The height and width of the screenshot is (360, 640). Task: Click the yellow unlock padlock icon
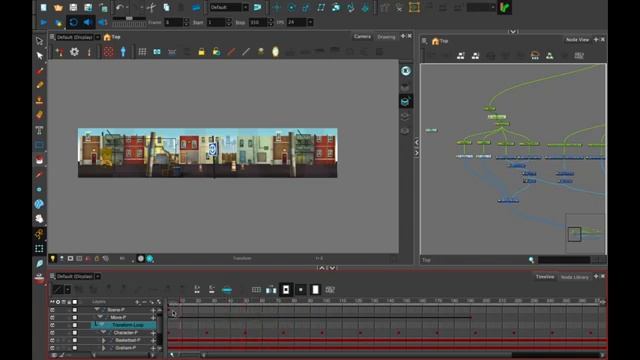[216, 52]
